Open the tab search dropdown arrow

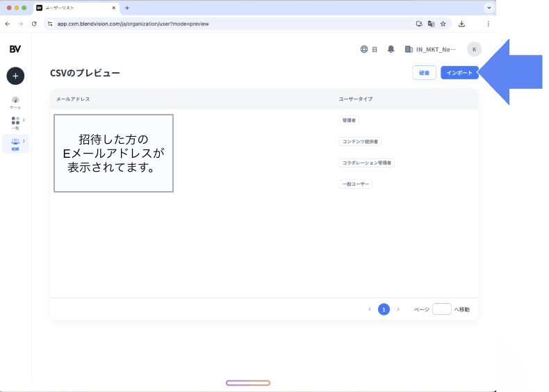click(489, 8)
